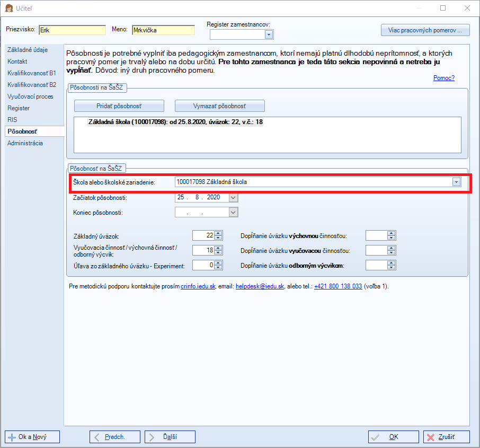The image size is (480, 448).
Task: Open the Začiatok pôsobnosti date picker
Action: click(x=233, y=197)
